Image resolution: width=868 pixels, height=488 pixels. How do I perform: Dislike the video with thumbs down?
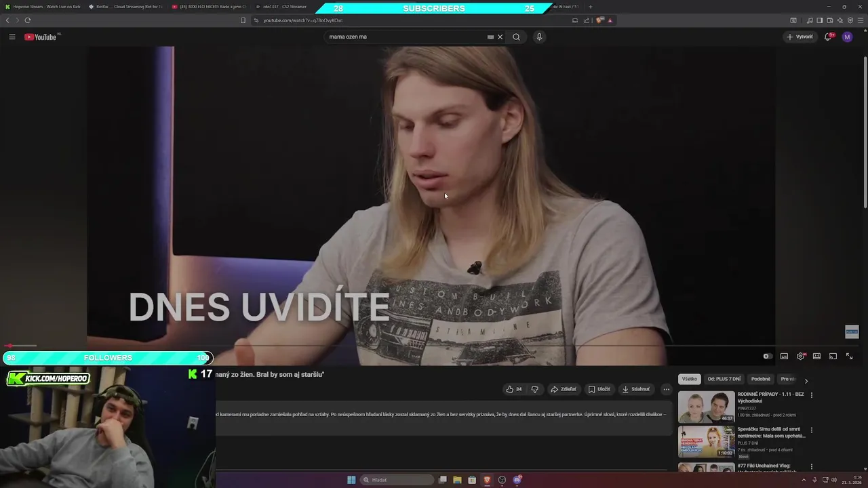coord(534,389)
